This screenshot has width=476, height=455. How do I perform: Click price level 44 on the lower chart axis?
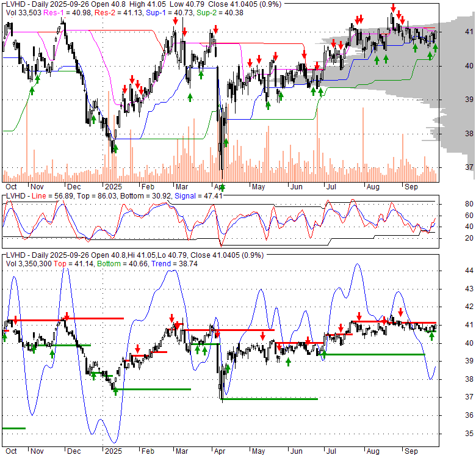point(469,271)
